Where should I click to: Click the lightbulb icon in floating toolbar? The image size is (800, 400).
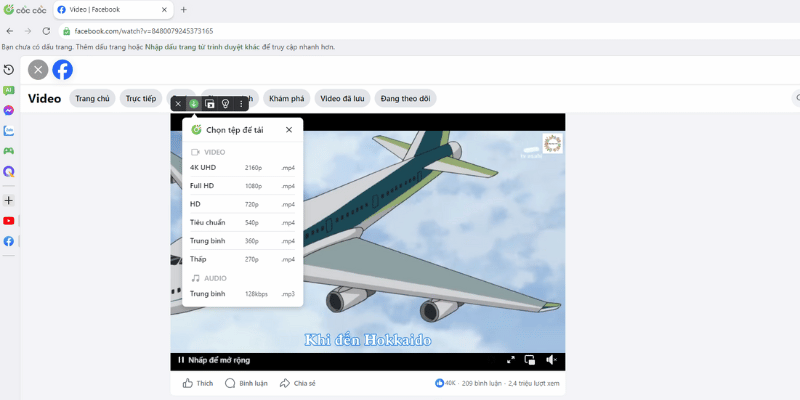coord(225,104)
